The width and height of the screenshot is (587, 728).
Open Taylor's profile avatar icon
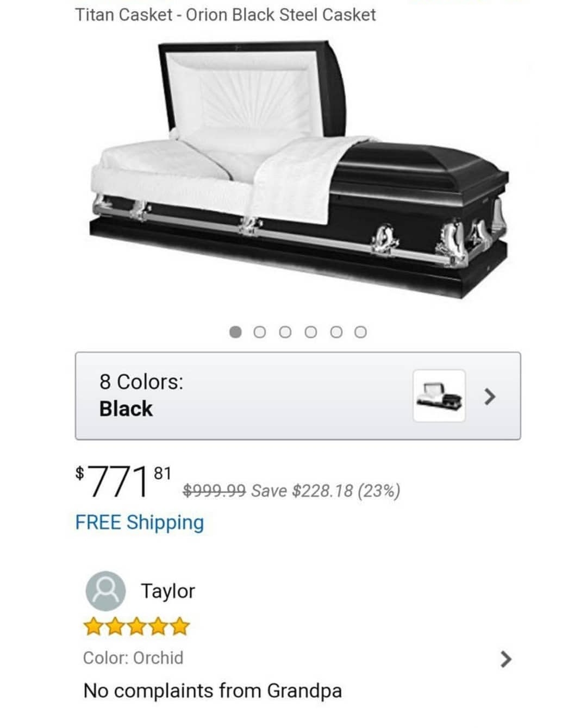point(105,591)
